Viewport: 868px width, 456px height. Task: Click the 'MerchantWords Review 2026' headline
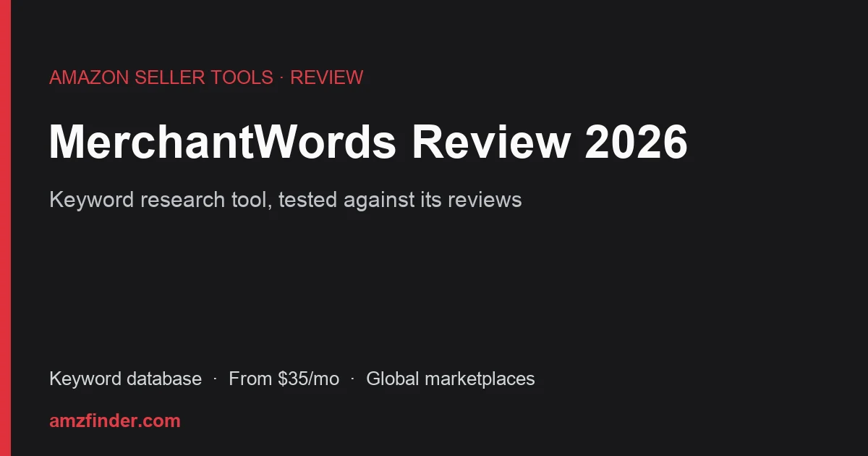pos(368,142)
